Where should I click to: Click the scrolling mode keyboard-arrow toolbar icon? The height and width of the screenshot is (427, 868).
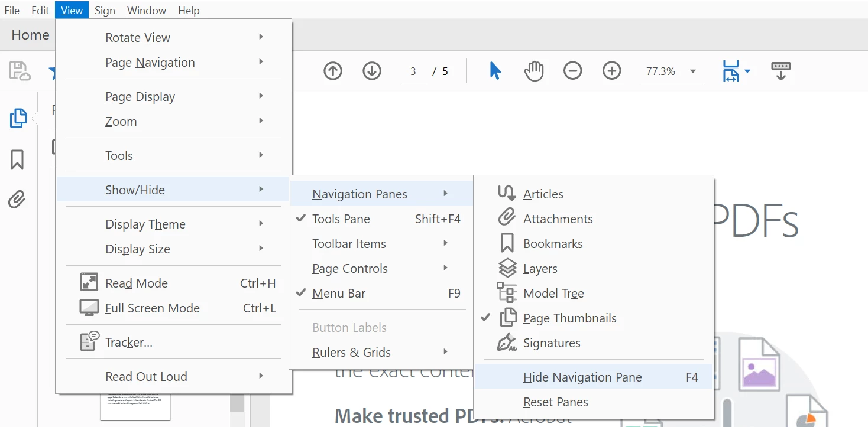pyautogui.click(x=781, y=71)
